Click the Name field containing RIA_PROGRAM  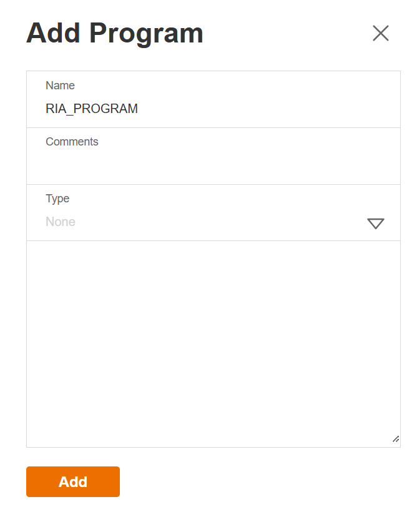click(212, 109)
